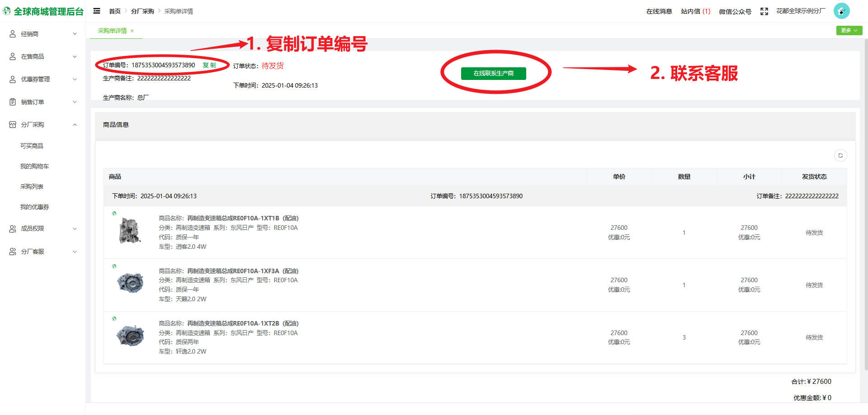Screen dimensions: 868x415
Task: Open 销售订单 sidebar menu
Action: (x=43, y=102)
